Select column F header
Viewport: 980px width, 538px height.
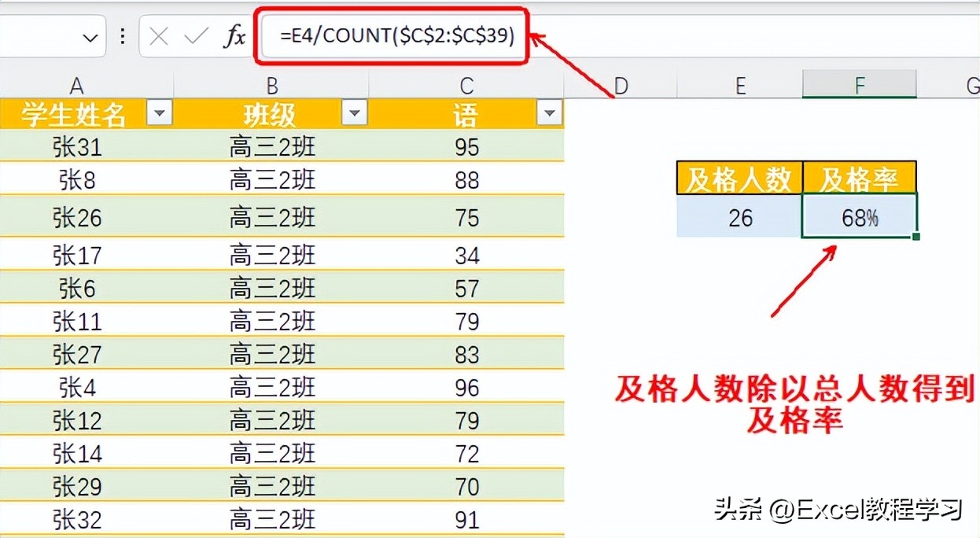coord(860,84)
